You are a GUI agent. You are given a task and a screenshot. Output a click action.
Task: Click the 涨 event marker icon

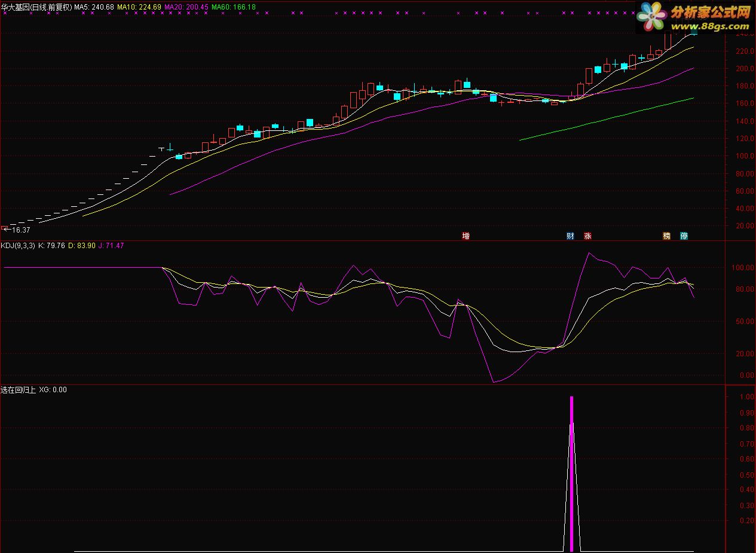pos(587,236)
